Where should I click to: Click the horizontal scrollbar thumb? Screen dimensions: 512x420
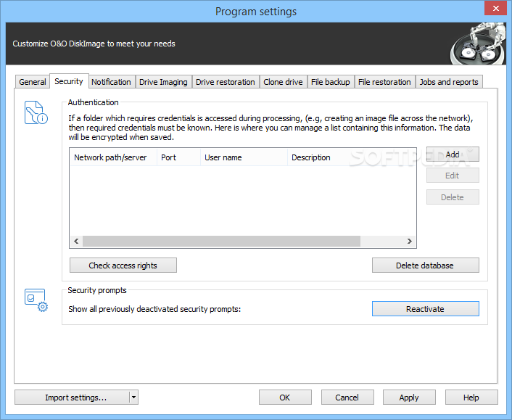(221, 241)
